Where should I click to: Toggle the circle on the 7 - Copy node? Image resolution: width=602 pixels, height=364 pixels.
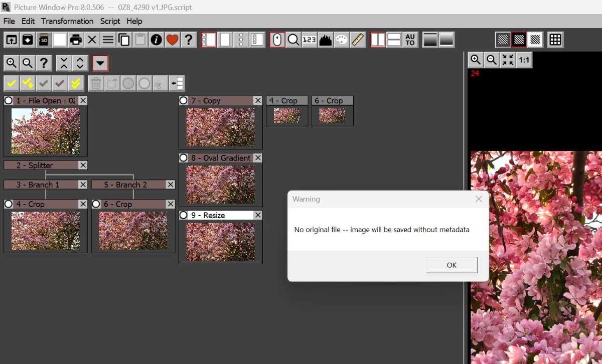184,101
